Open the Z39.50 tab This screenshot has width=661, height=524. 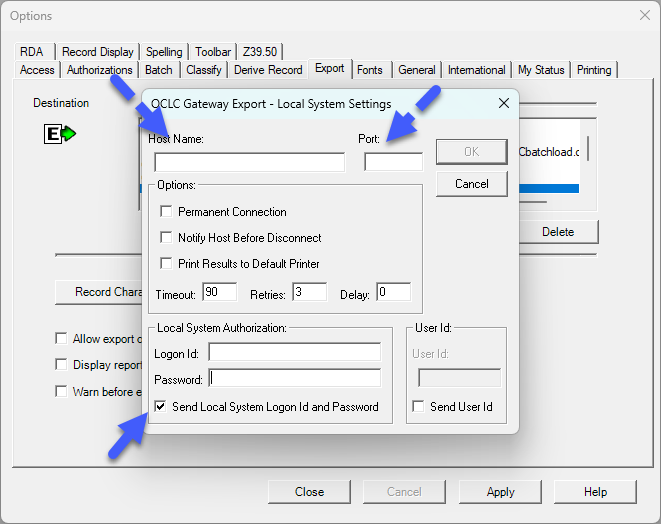coord(260,52)
